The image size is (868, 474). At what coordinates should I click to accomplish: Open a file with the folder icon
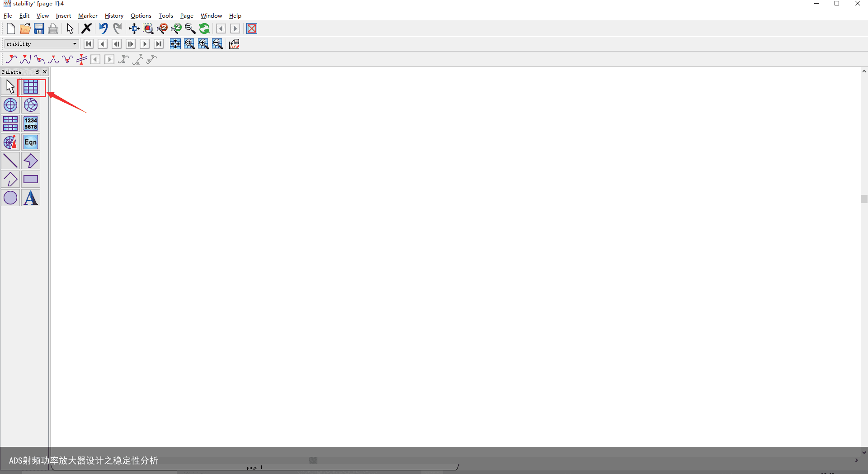tap(25, 28)
